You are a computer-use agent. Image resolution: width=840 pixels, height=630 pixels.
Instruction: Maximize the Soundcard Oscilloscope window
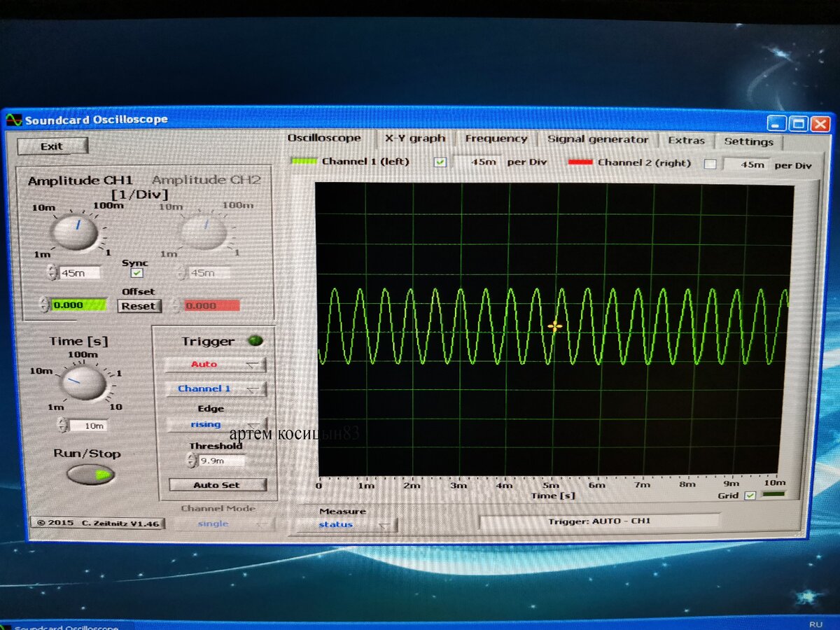click(x=799, y=125)
